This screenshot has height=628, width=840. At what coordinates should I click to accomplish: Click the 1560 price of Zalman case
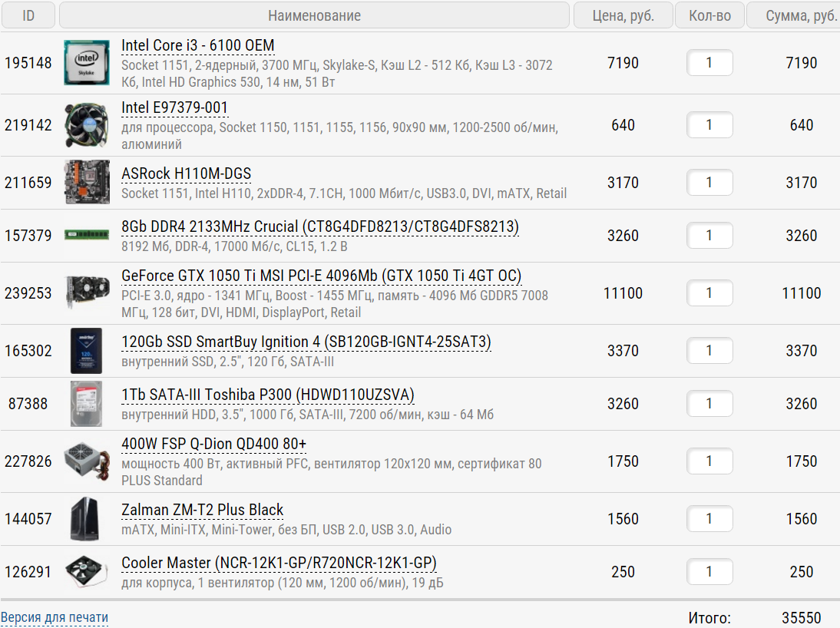pos(623,519)
